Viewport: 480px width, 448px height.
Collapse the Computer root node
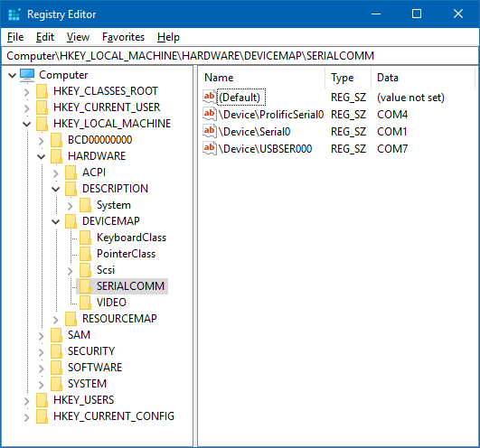coord(13,75)
